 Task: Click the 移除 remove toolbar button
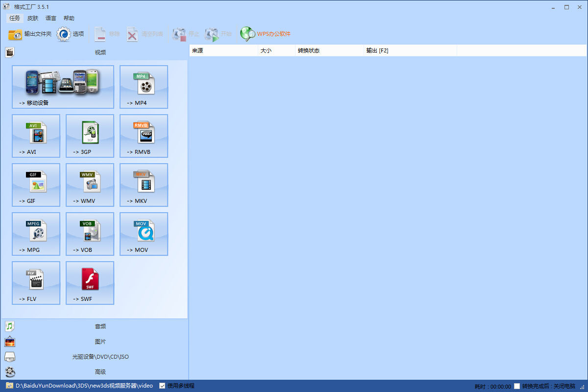coord(107,34)
